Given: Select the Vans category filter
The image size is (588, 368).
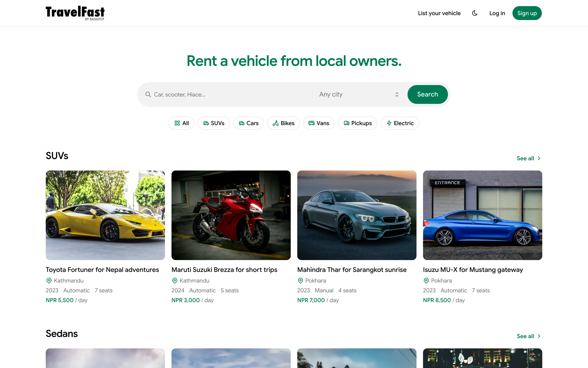Looking at the screenshot, I should coord(319,123).
